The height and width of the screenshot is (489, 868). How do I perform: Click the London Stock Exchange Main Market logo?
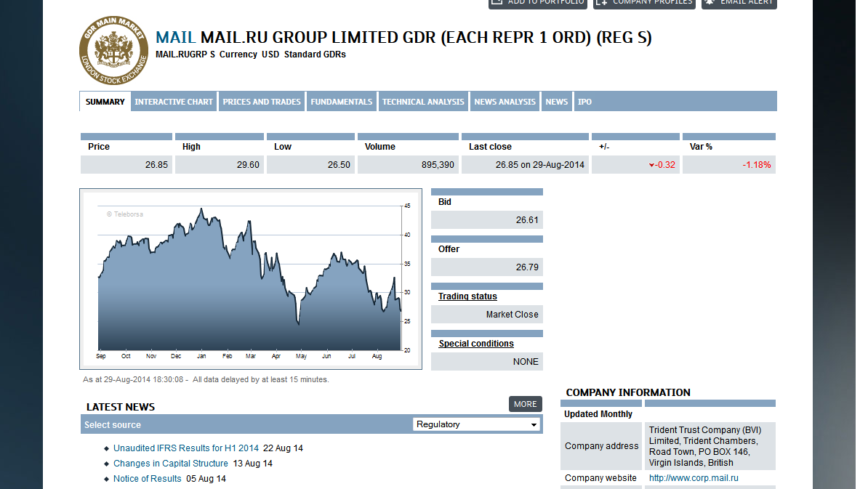[x=113, y=50]
